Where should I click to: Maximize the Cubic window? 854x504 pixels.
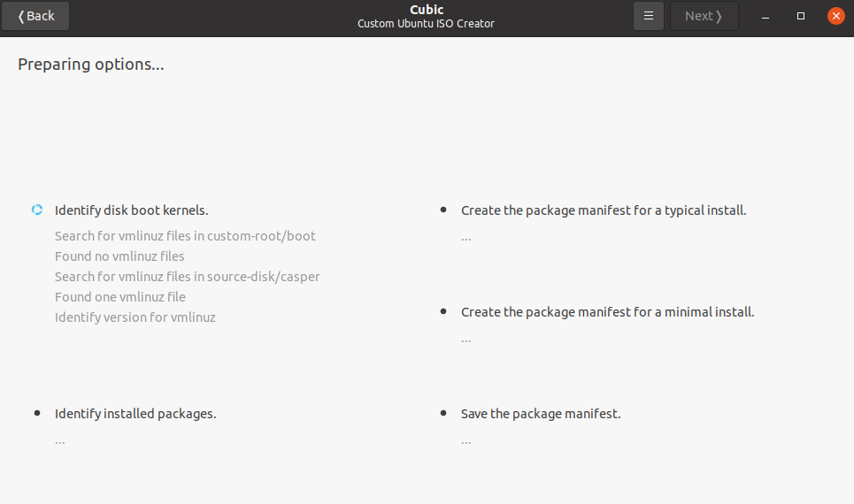[801, 16]
